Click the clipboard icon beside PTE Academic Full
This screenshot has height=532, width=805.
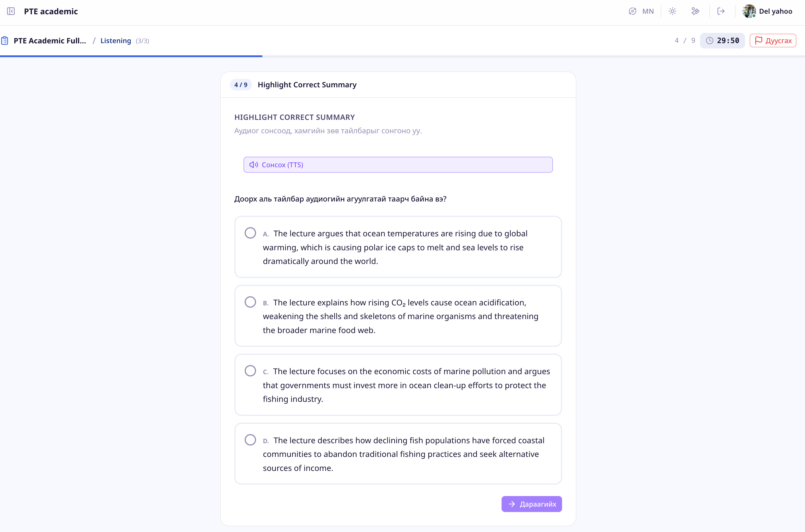5,41
